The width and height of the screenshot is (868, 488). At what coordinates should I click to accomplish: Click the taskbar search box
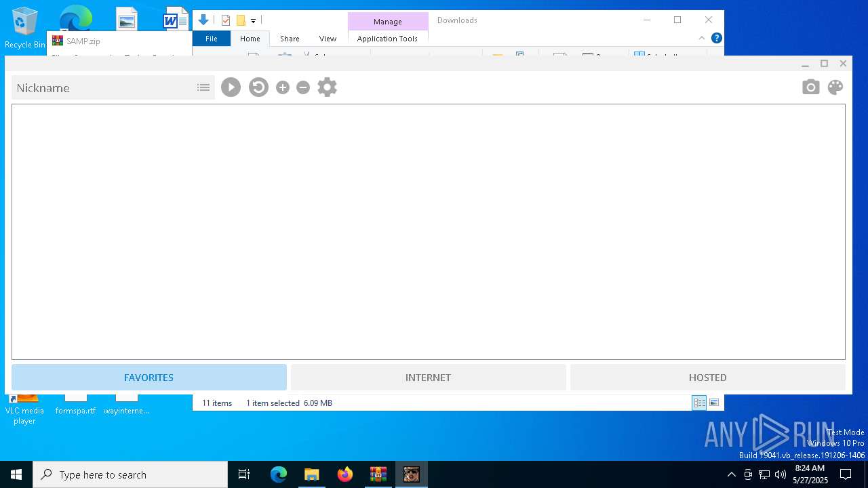tap(130, 474)
